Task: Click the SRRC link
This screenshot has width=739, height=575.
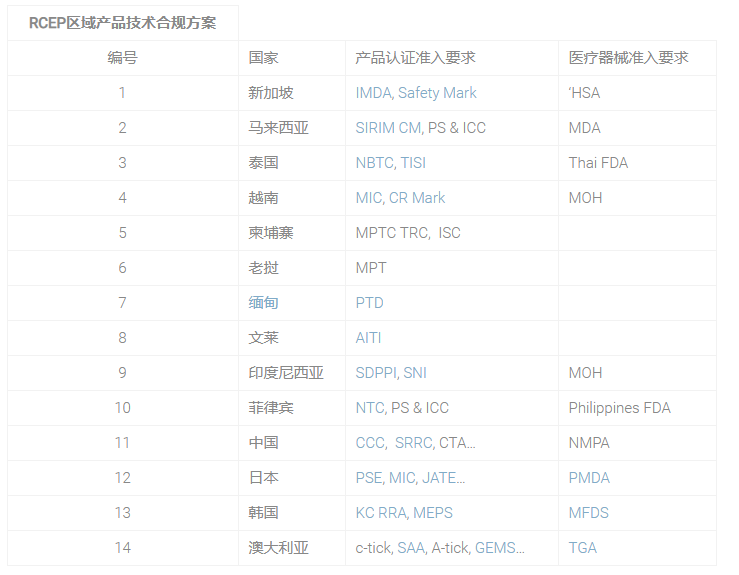Action: pyautogui.click(x=414, y=443)
